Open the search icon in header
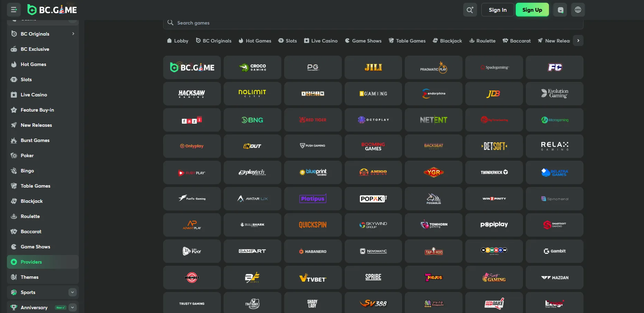Screen dimensions: 644x313 [x=470, y=10]
